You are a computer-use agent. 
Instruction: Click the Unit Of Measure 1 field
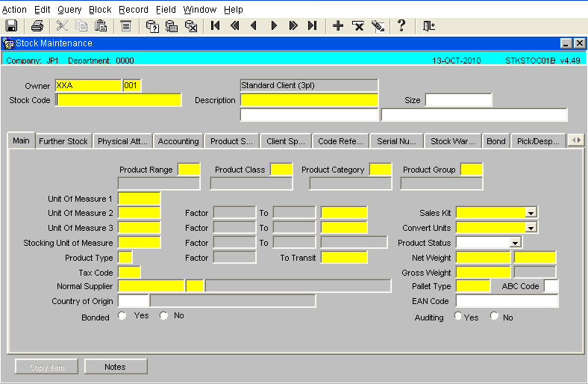(x=139, y=199)
